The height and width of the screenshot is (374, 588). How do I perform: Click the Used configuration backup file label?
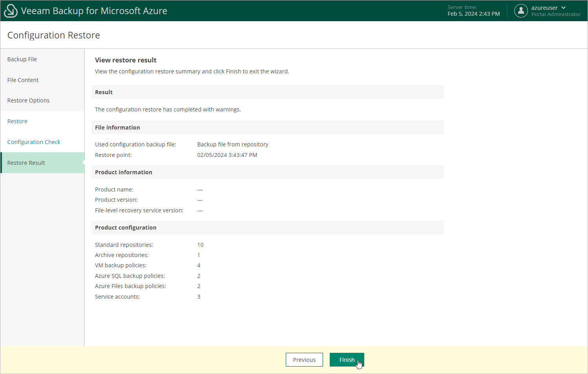click(x=135, y=144)
